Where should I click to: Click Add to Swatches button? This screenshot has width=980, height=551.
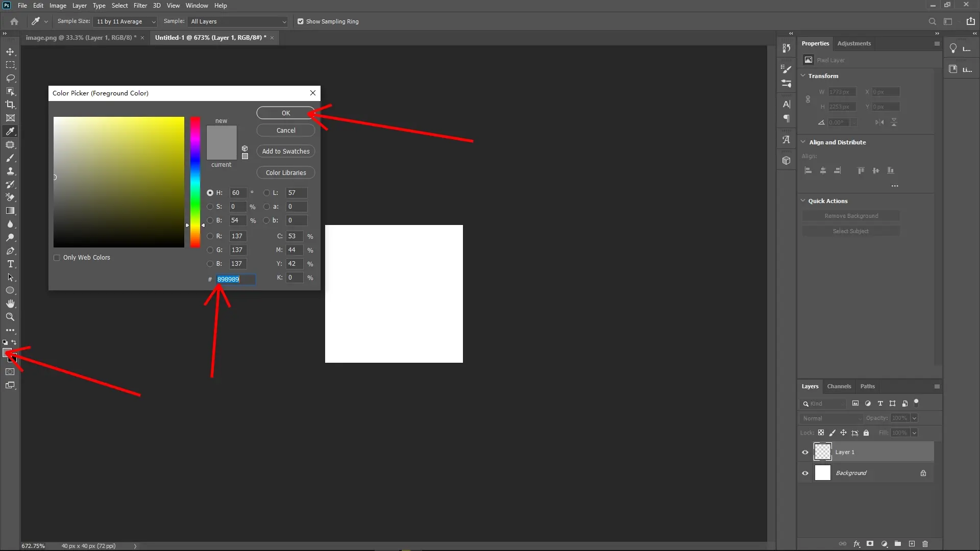coord(285,151)
